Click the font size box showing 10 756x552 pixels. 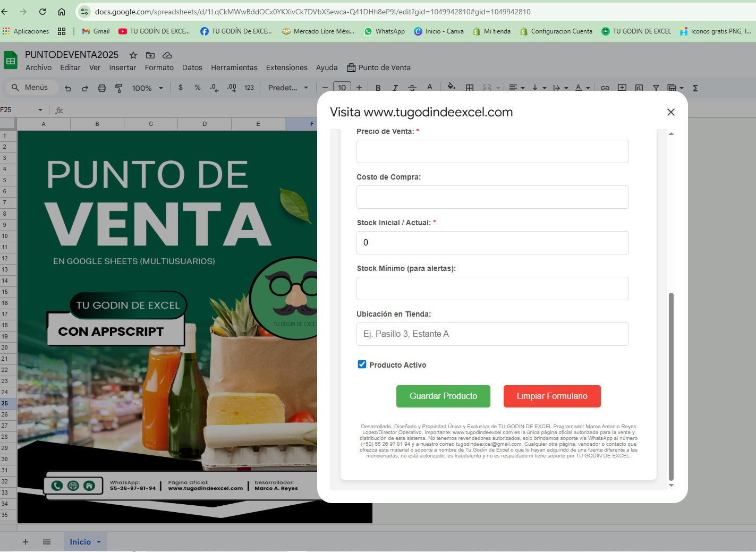pyautogui.click(x=342, y=88)
